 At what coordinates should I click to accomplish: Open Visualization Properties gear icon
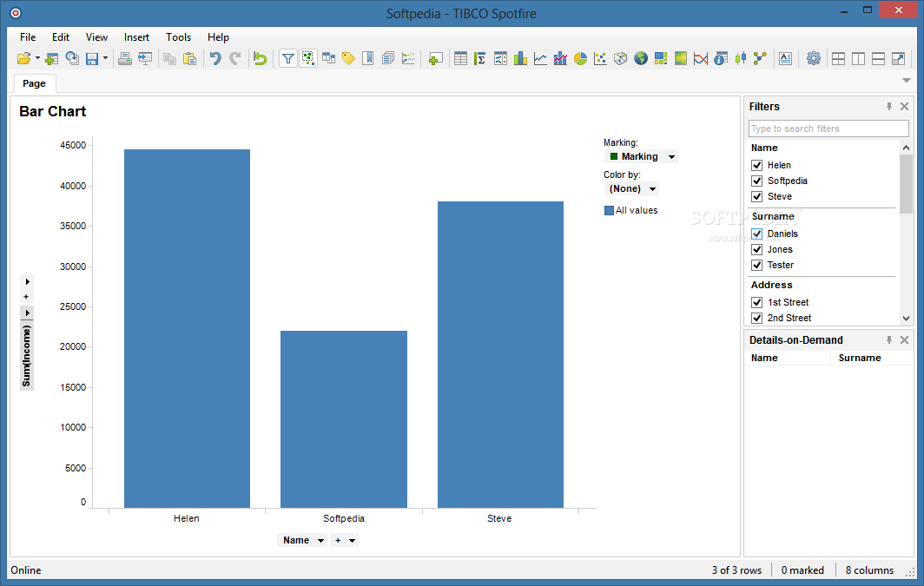click(x=814, y=58)
